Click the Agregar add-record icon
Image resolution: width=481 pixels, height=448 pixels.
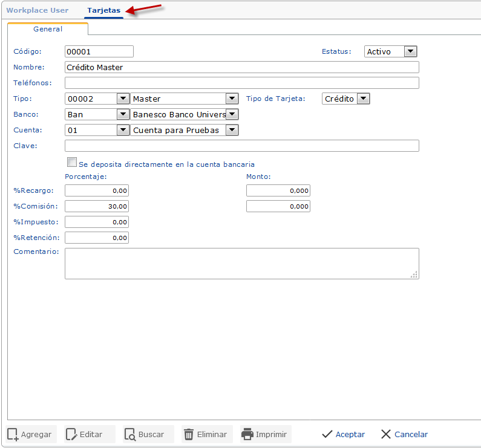click(x=13, y=434)
